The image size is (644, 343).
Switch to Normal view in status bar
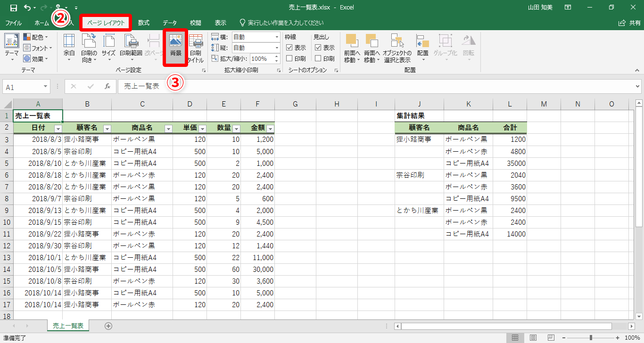[x=515, y=337]
